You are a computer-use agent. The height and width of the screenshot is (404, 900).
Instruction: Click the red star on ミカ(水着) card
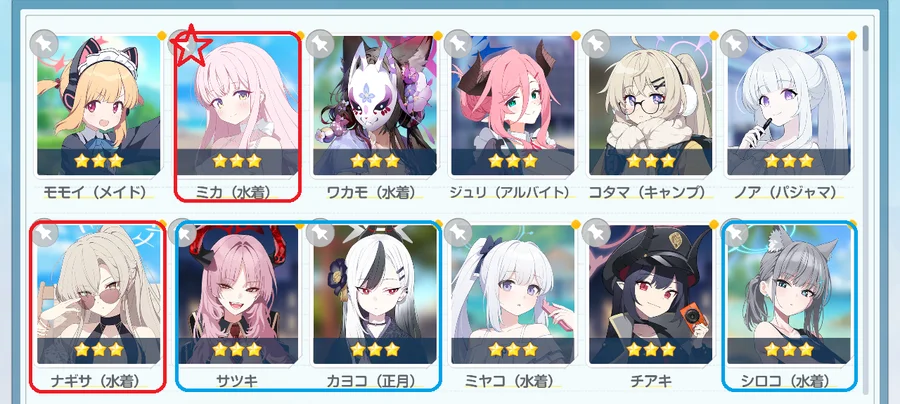(x=192, y=46)
